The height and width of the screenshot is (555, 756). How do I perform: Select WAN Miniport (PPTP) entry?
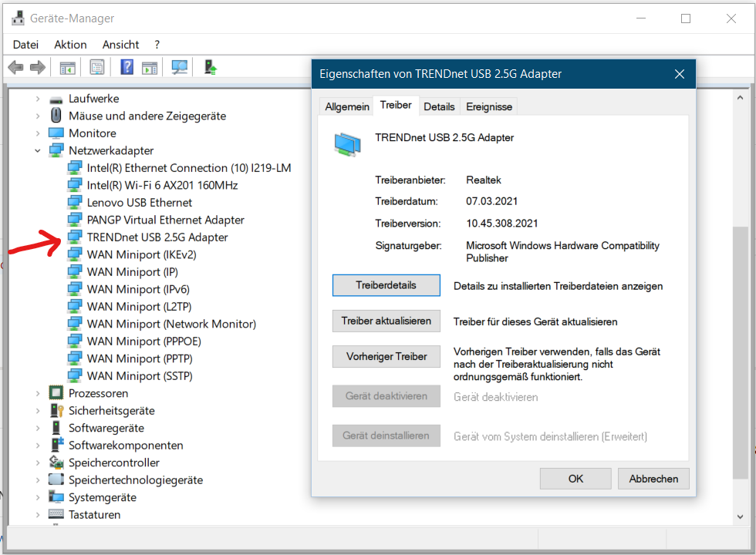140,359
